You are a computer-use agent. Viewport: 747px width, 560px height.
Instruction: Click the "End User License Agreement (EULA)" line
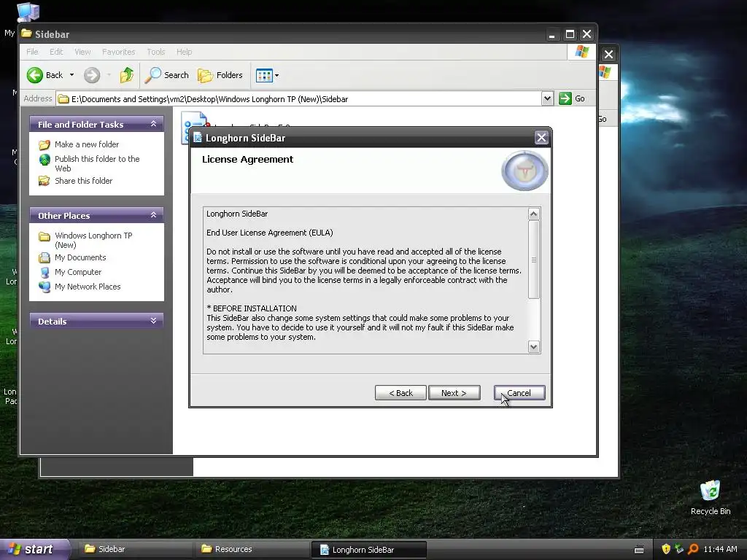[x=270, y=233]
